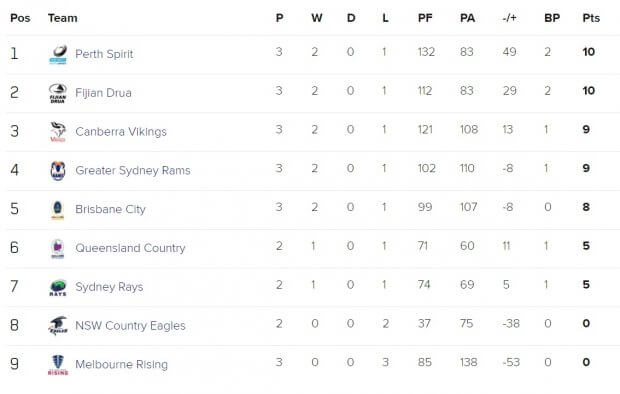
Task: Click the NSW Country Eagles logo
Action: click(x=58, y=326)
